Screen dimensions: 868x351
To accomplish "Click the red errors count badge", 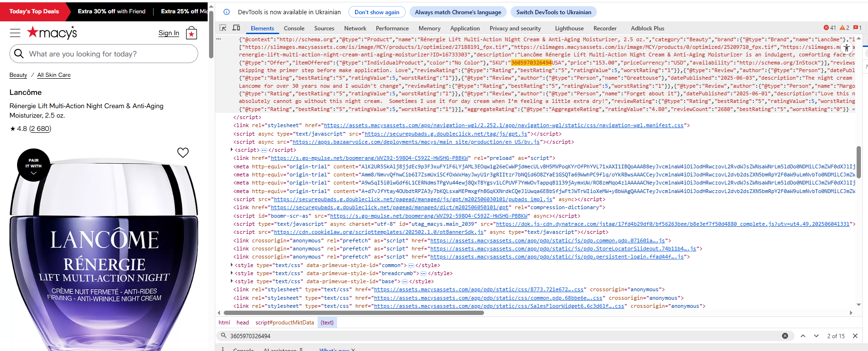I will pos(830,28).
